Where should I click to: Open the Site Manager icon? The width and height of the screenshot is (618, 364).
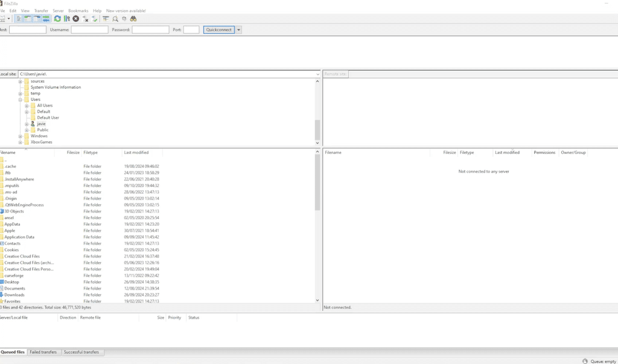click(x=2, y=19)
